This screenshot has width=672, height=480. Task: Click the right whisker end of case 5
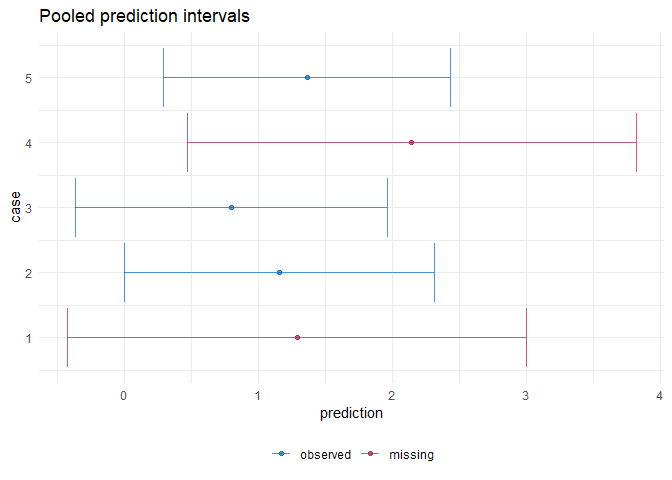[450, 77]
